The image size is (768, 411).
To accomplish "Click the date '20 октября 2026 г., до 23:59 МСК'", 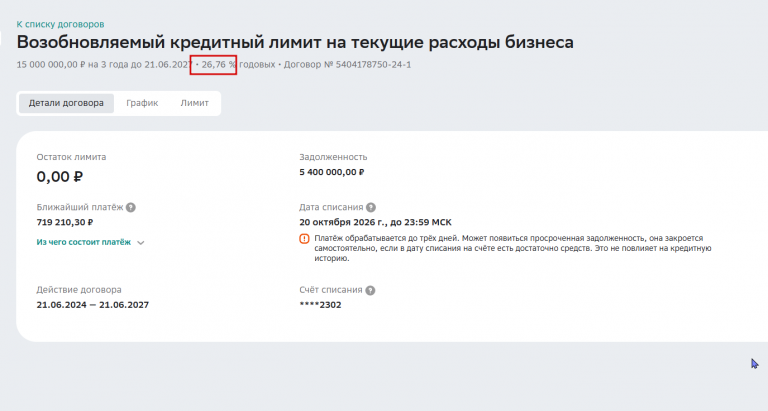I will point(376,222).
